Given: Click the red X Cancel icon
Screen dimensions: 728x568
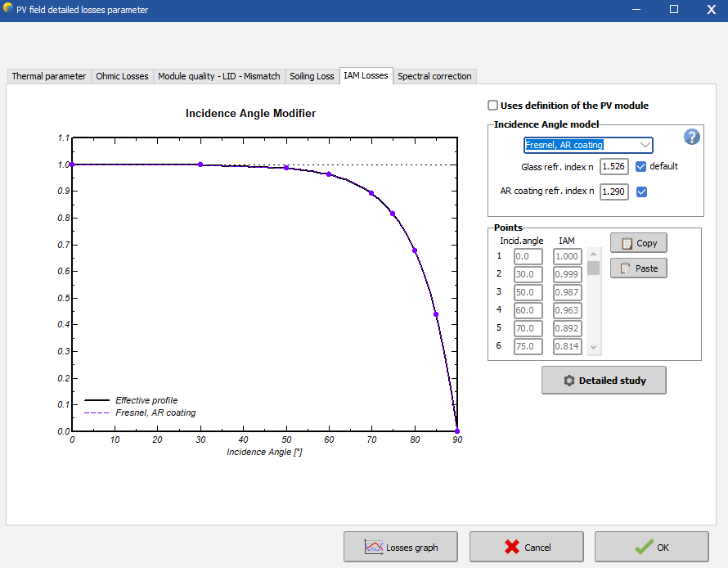Looking at the screenshot, I should (x=511, y=547).
